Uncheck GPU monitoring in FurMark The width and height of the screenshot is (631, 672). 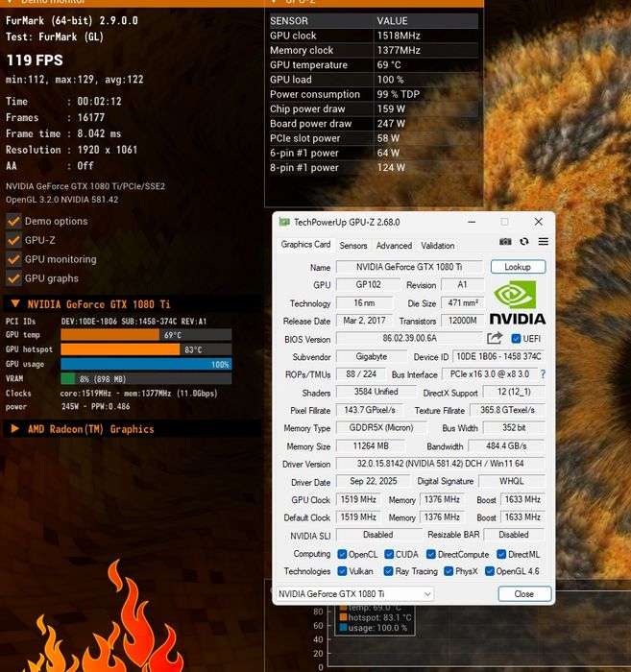[13, 259]
